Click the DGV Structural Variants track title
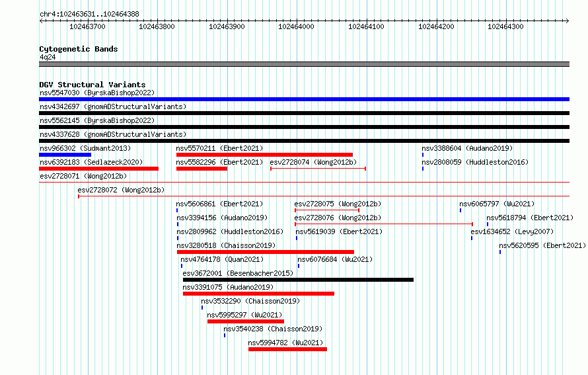This screenshot has width=588, height=375. tap(92, 85)
